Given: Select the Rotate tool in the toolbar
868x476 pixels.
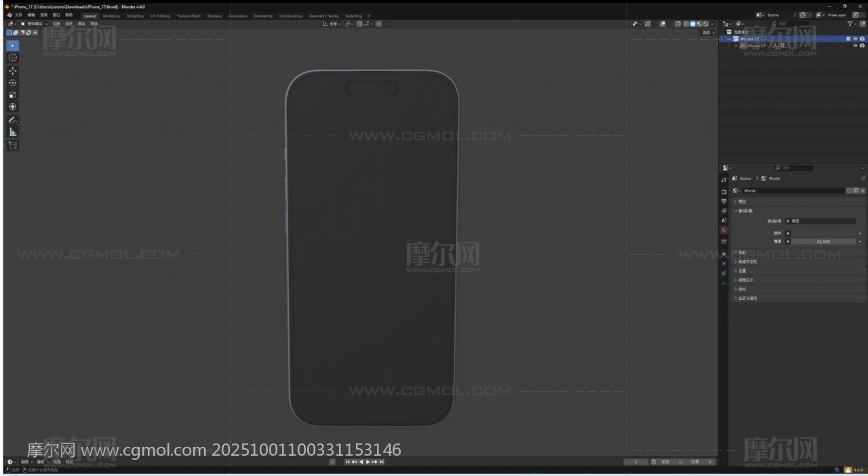Looking at the screenshot, I should point(13,83).
